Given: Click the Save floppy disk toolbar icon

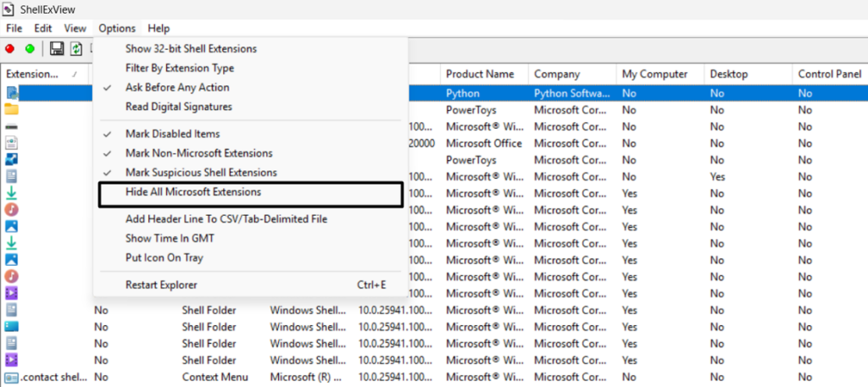Looking at the screenshot, I should click(57, 49).
